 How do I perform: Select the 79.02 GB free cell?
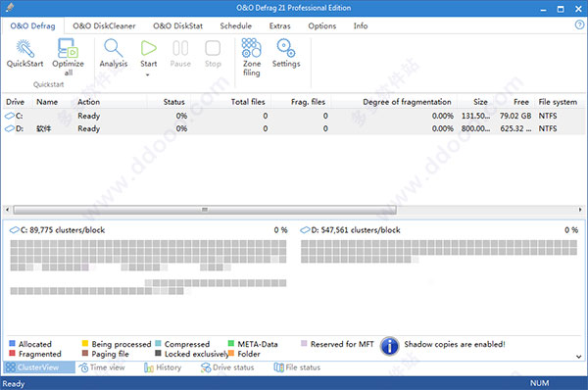(x=515, y=116)
